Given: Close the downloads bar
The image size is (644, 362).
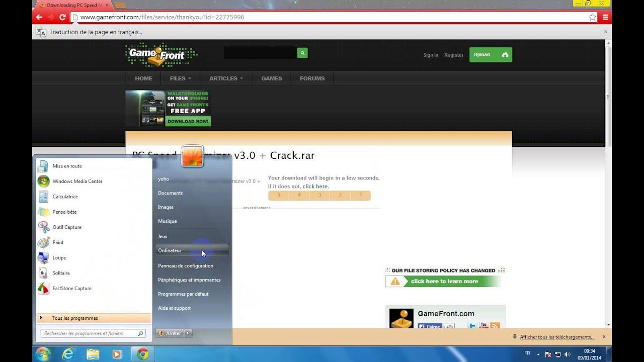Looking at the screenshot, I should point(604,337).
